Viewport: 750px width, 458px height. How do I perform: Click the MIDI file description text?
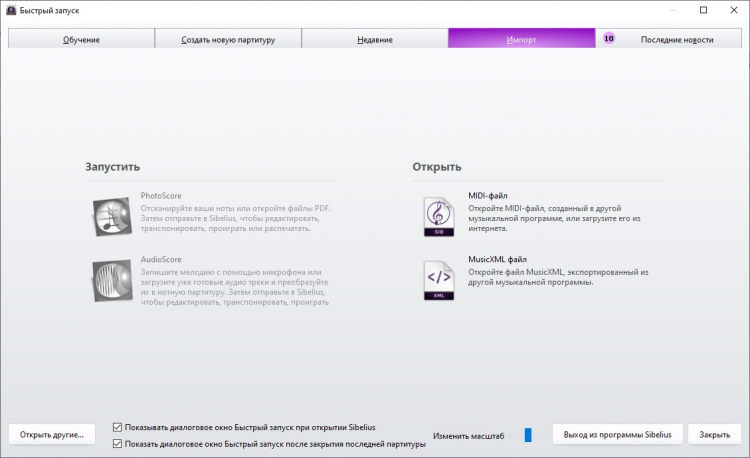pos(554,218)
